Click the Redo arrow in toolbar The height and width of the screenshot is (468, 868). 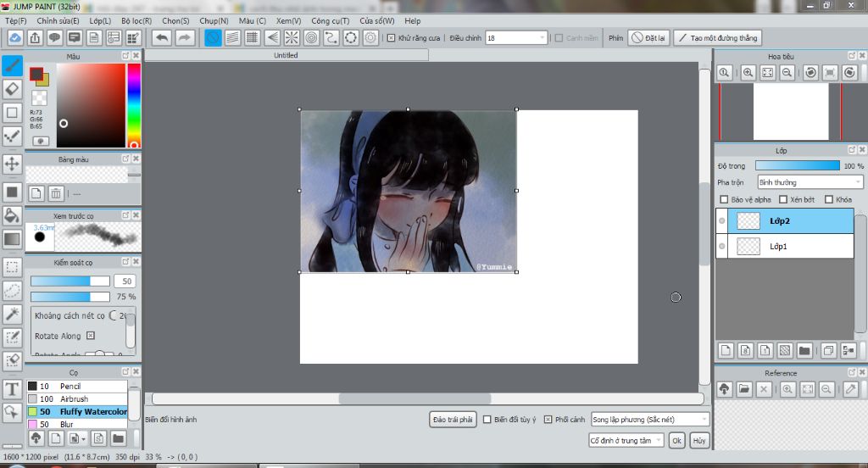pos(184,37)
